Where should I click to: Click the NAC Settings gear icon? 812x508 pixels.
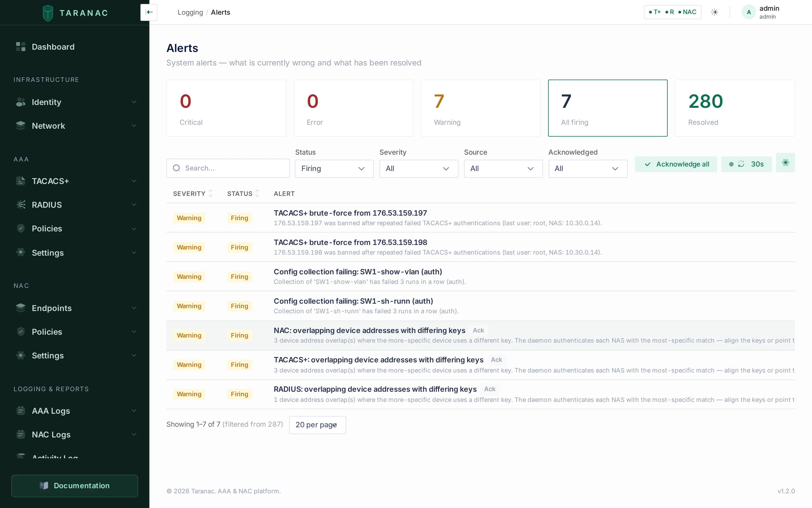pos(21,356)
